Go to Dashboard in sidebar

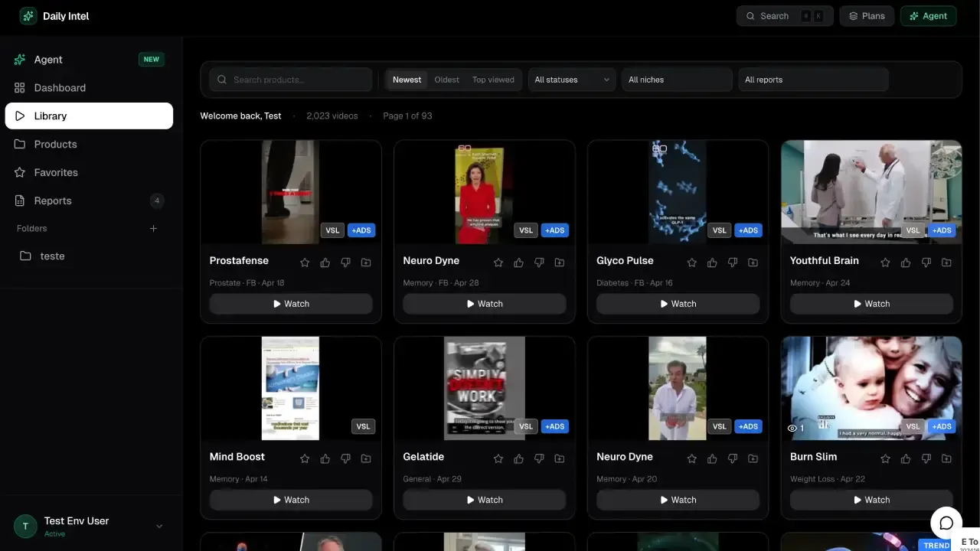tap(89, 88)
